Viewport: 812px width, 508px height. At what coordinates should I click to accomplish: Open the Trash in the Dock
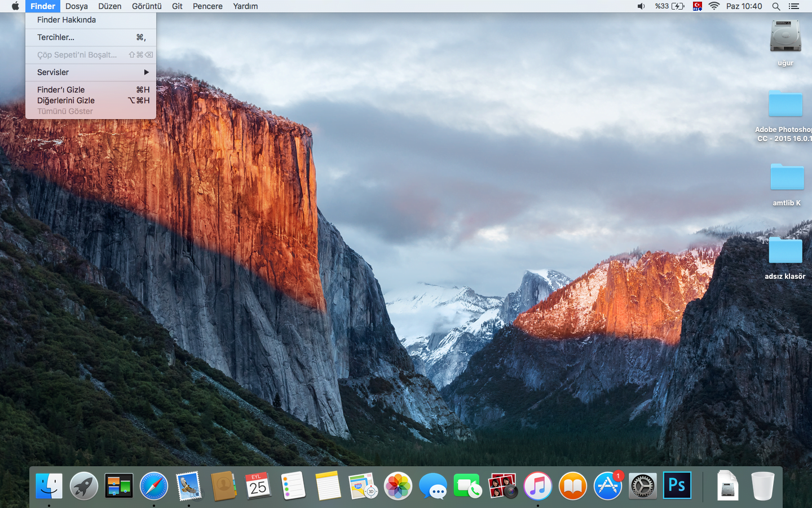coord(762,485)
